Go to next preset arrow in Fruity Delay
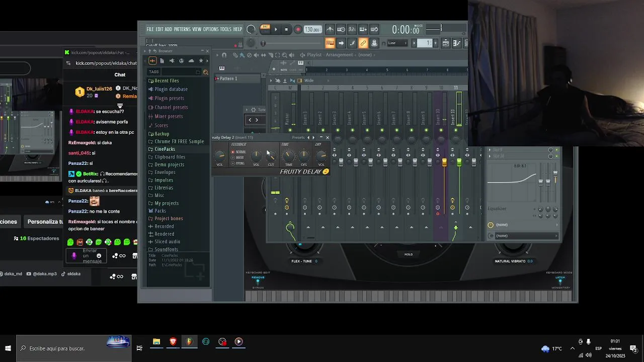Viewport: 644px width, 362px height. pyautogui.click(x=313, y=137)
